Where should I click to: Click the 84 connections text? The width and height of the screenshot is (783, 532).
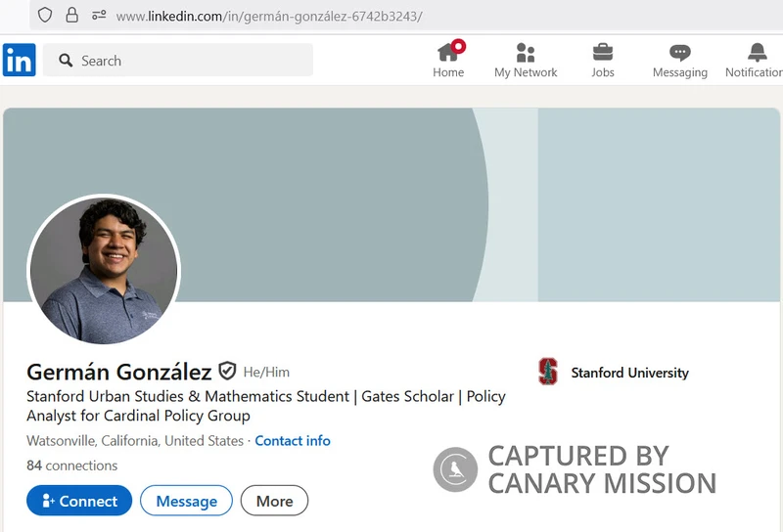pyautogui.click(x=71, y=465)
